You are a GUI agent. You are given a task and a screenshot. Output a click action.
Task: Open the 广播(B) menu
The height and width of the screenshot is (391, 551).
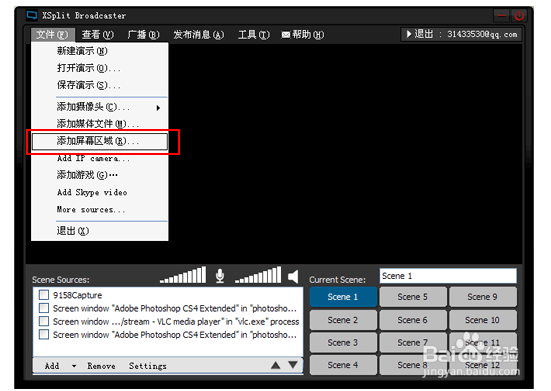pyautogui.click(x=143, y=34)
